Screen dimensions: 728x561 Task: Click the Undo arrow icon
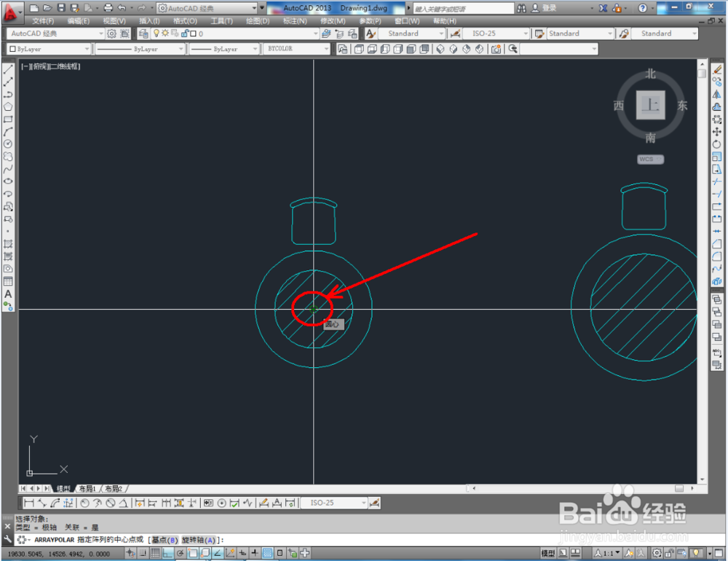122,8
